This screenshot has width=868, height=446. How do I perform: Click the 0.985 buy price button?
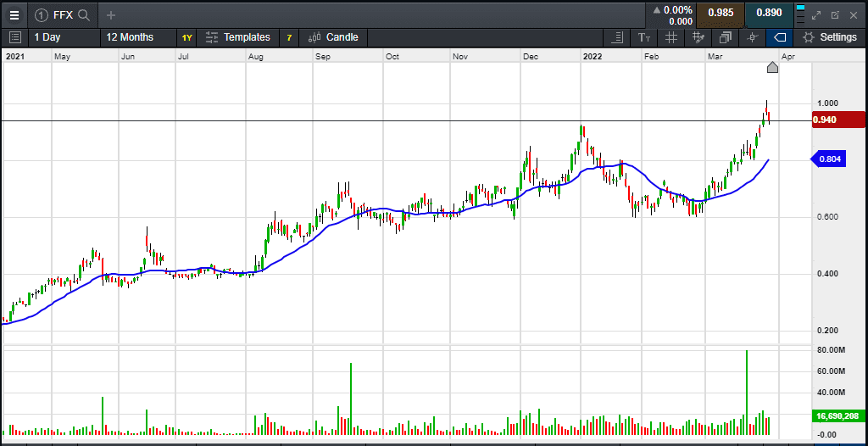(x=720, y=14)
